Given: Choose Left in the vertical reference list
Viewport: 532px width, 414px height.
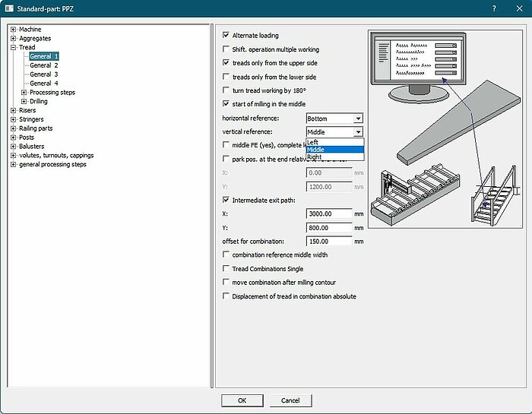Looking at the screenshot, I should click(x=335, y=142).
